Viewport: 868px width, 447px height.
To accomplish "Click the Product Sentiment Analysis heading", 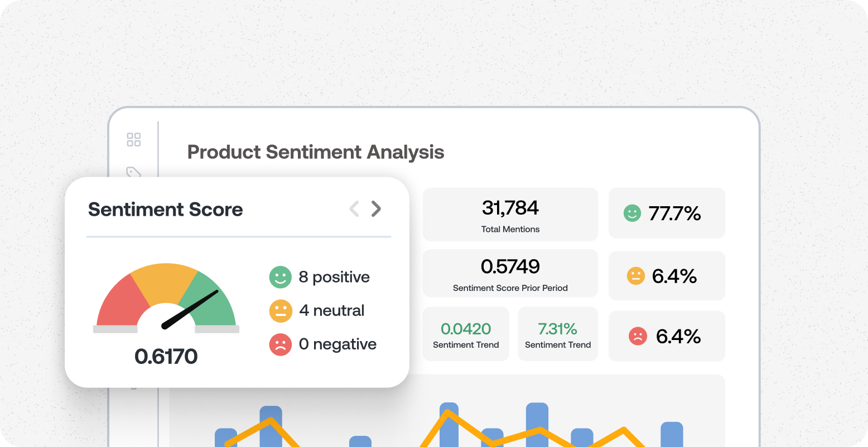I will (x=316, y=152).
